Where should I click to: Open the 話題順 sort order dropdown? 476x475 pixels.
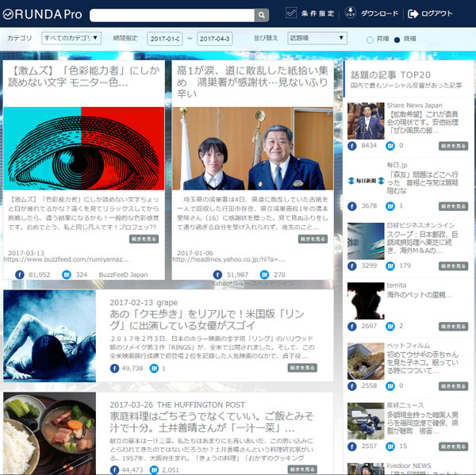(x=317, y=38)
